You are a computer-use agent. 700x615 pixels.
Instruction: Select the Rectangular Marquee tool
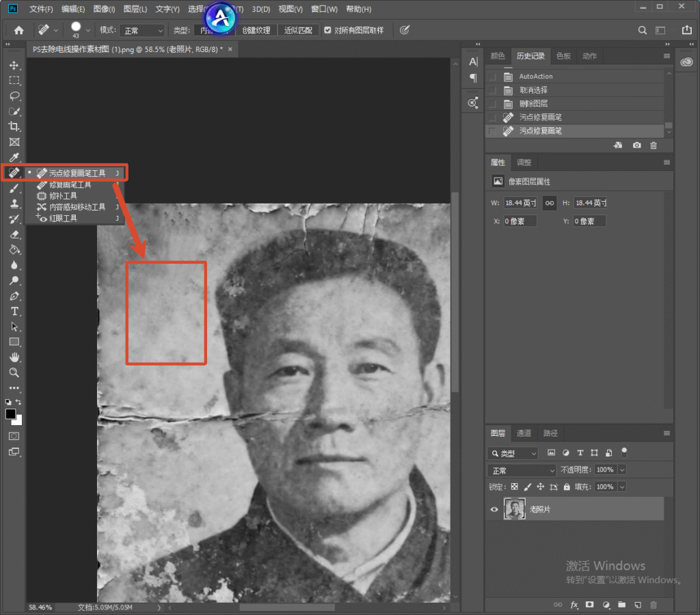pyautogui.click(x=14, y=81)
